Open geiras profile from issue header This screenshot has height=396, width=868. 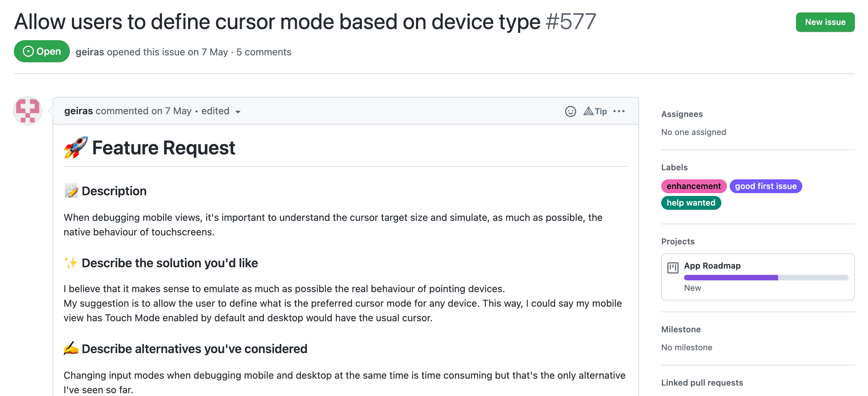pyautogui.click(x=90, y=52)
